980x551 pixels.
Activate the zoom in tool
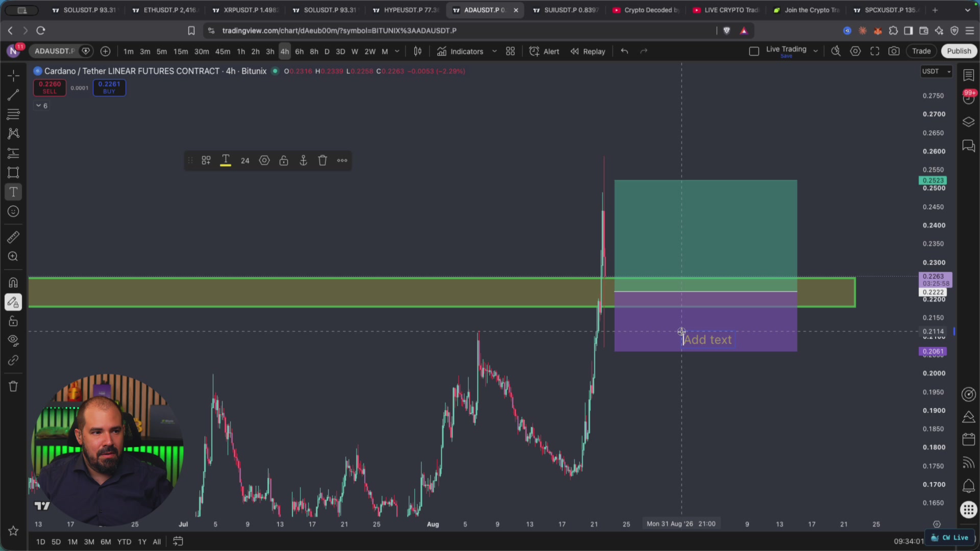click(x=13, y=257)
